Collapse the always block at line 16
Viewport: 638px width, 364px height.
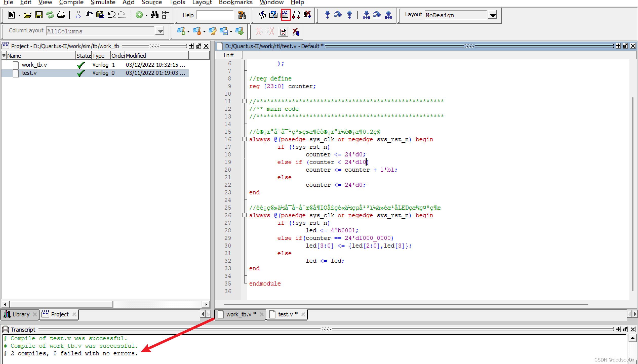[244, 139]
